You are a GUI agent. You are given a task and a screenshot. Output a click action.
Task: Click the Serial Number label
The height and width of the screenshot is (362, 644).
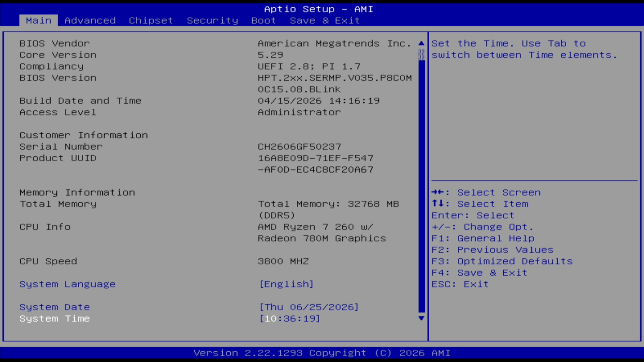point(61,147)
